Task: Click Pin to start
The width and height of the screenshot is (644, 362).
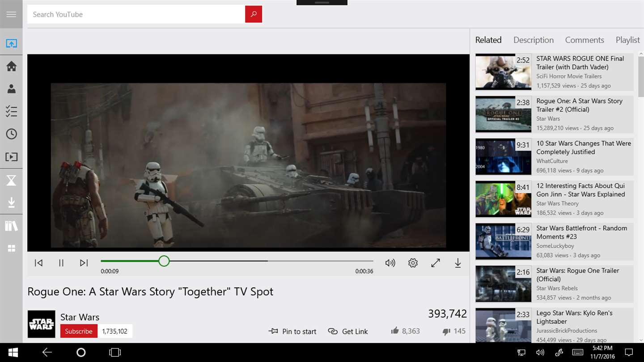Action: (x=292, y=331)
